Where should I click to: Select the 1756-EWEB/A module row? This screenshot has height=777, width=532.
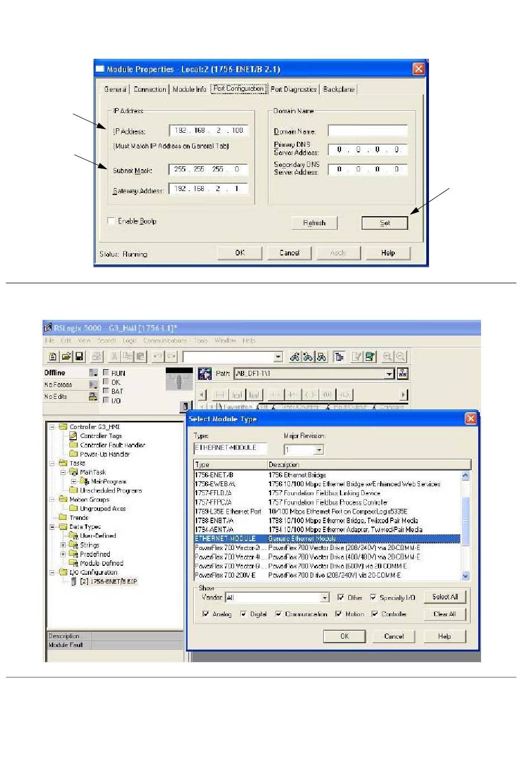click(328, 484)
